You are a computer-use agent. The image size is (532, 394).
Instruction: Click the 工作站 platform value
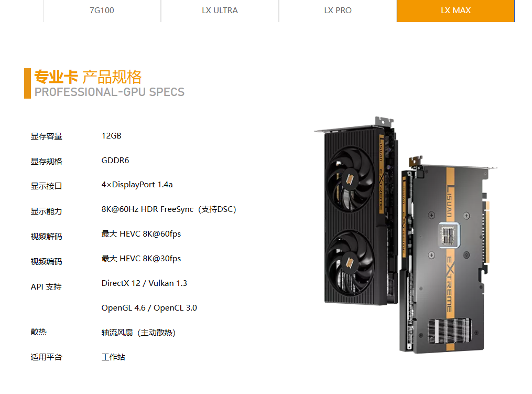(x=113, y=357)
